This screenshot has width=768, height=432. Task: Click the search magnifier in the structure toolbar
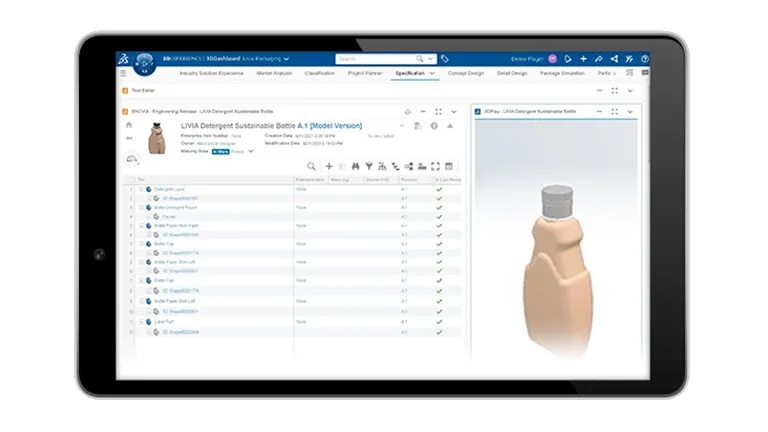(311, 167)
